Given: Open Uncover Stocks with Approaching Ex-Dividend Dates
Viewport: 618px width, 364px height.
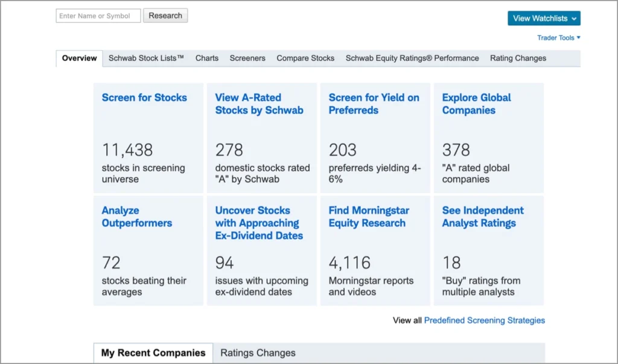Looking at the screenshot, I should click(259, 223).
